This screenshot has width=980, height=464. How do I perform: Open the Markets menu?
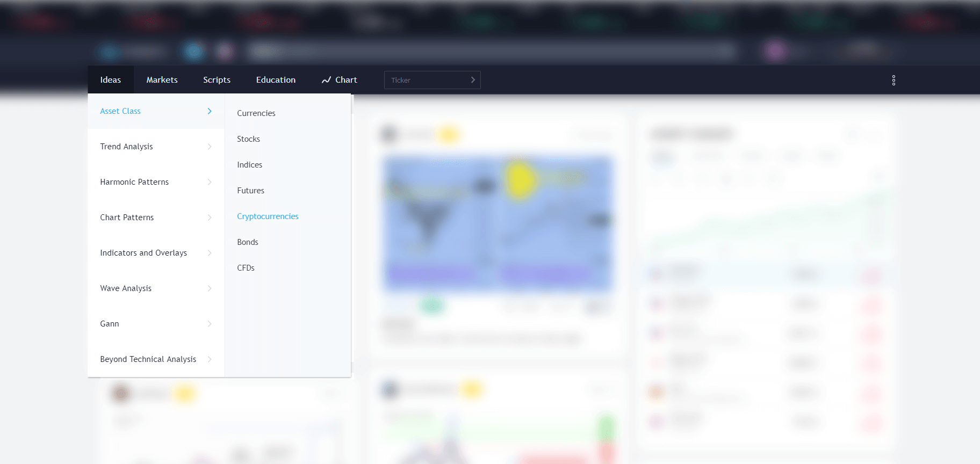(162, 80)
